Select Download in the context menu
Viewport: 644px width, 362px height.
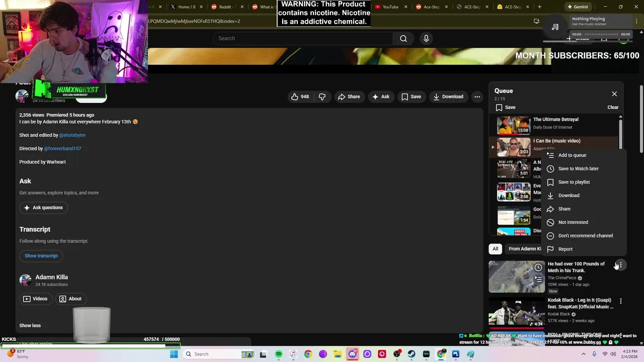click(584, 196)
